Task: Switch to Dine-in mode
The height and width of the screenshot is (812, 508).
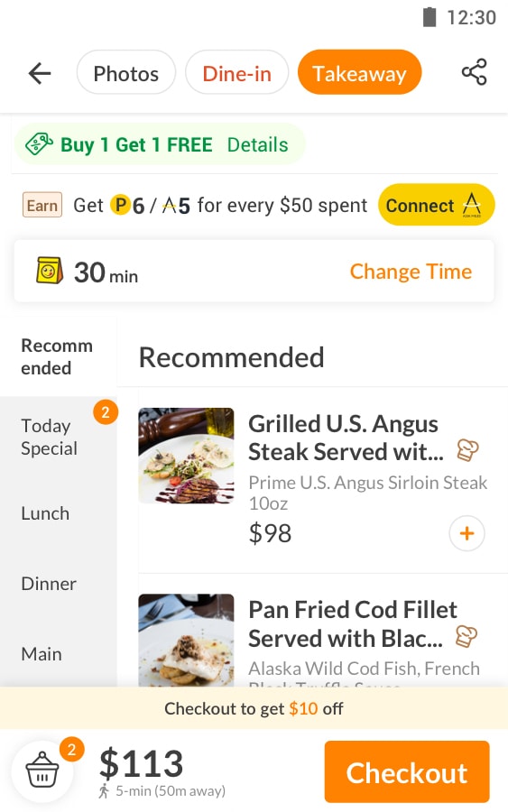Action: pyautogui.click(x=236, y=72)
